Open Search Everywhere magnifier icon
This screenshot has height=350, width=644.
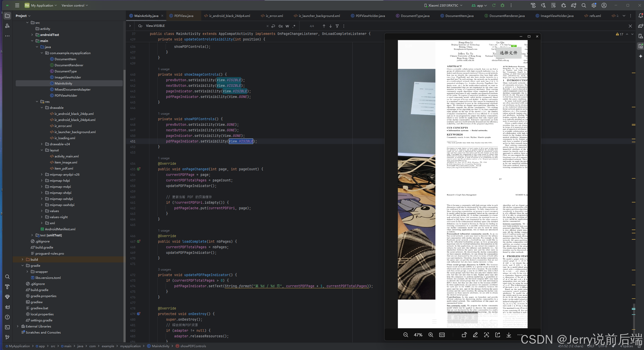584,5
